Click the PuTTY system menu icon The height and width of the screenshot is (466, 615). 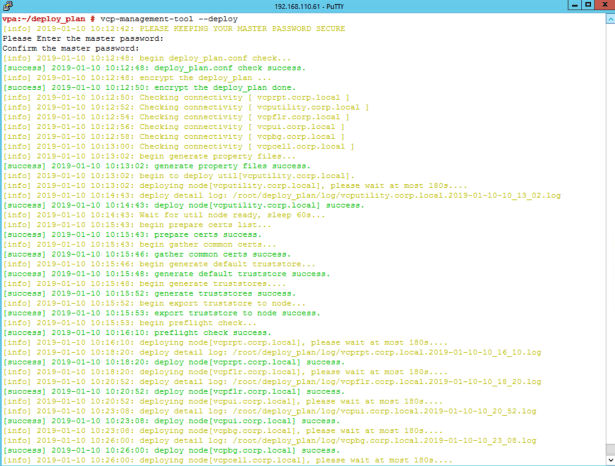pos(7,6)
